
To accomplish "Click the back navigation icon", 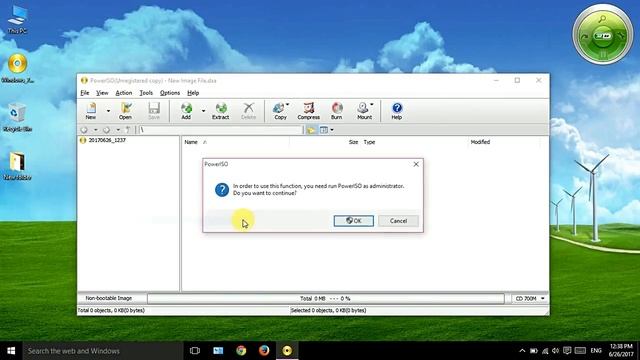I will [x=84, y=130].
